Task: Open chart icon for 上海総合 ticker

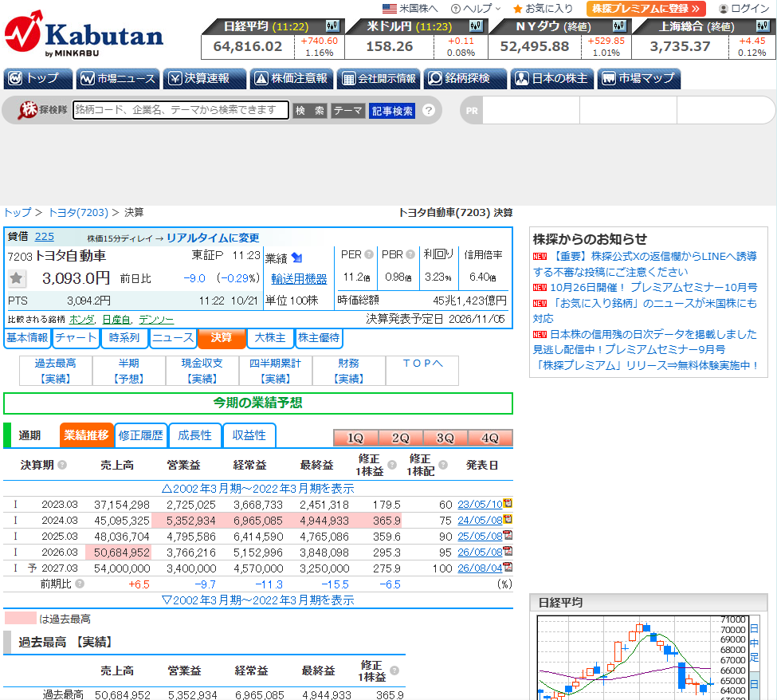Action: pos(763,26)
